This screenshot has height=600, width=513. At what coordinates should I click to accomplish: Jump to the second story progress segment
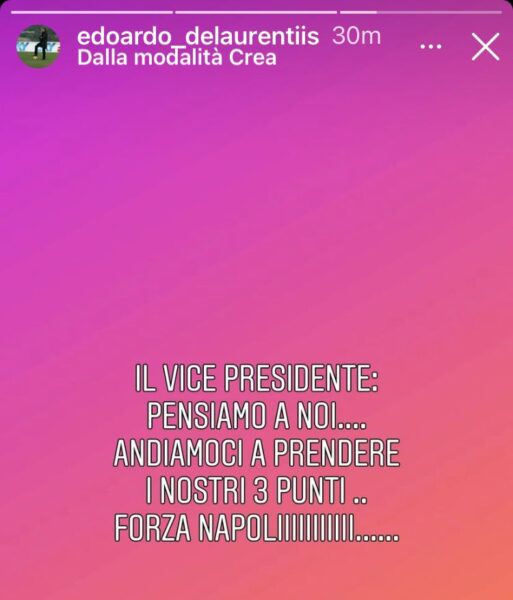tap(256, 12)
